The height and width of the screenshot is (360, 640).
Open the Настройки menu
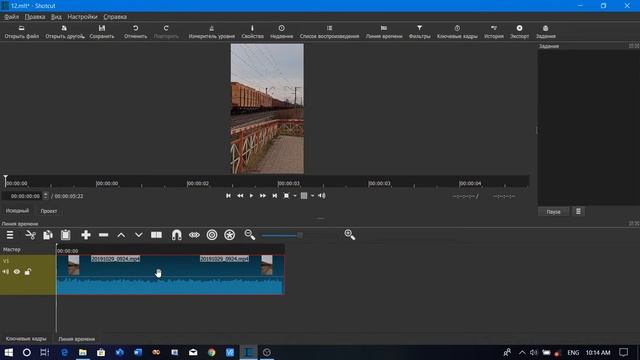point(82,17)
